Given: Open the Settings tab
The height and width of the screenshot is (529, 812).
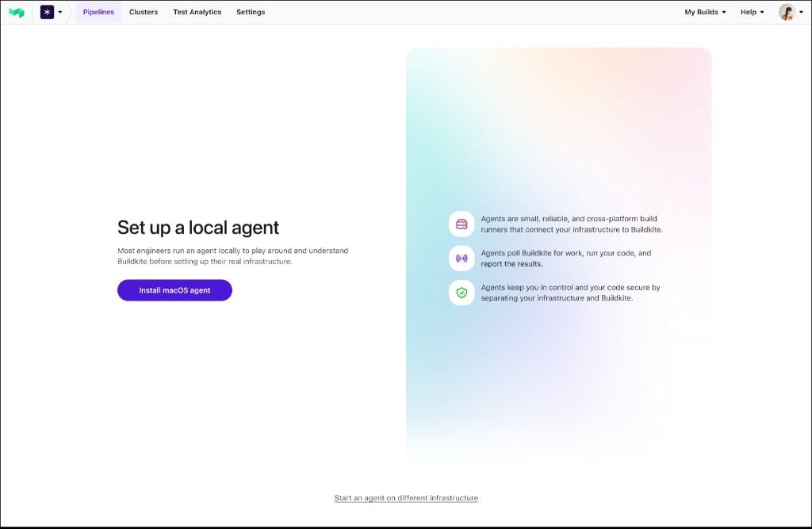Looking at the screenshot, I should pyautogui.click(x=251, y=12).
